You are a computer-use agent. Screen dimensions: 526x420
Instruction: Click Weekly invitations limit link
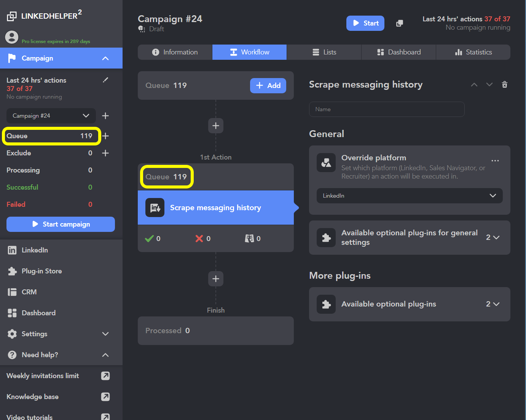click(x=43, y=376)
